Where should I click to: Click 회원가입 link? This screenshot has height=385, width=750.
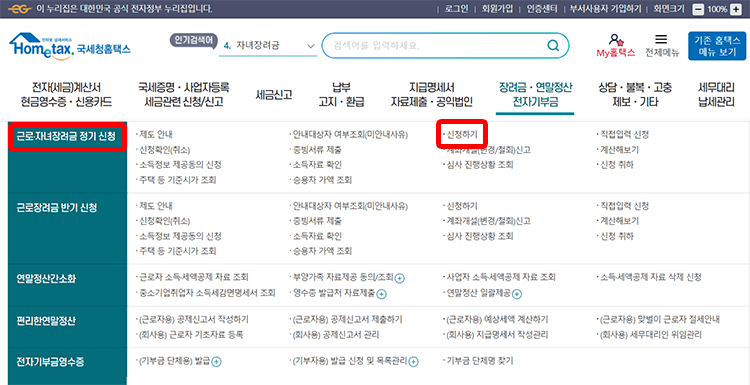click(x=497, y=9)
